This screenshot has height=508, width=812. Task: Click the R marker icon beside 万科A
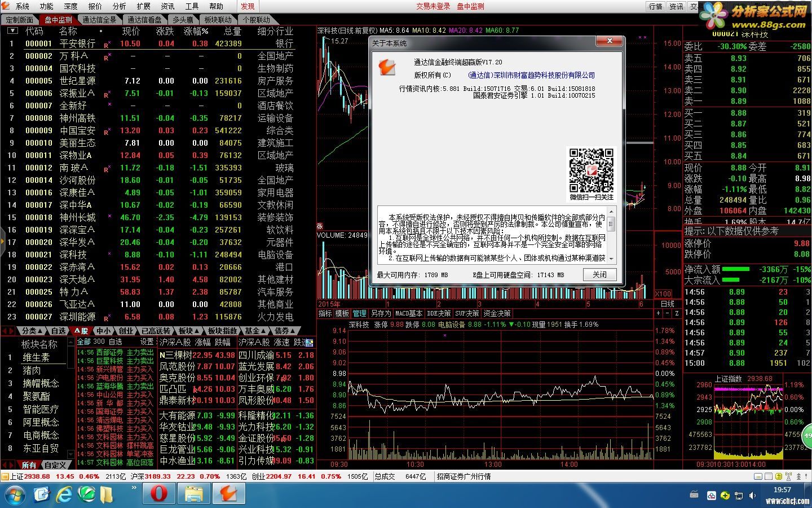click(107, 56)
